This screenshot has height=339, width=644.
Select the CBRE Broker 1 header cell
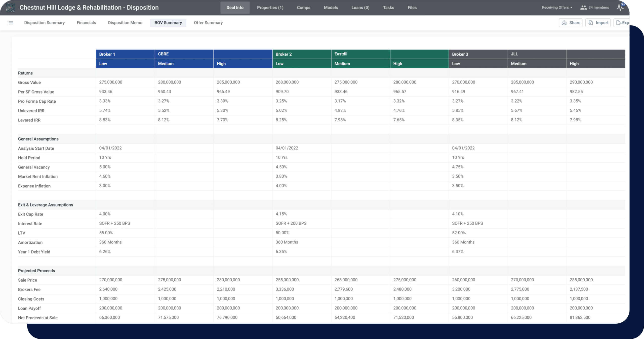(x=184, y=54)
